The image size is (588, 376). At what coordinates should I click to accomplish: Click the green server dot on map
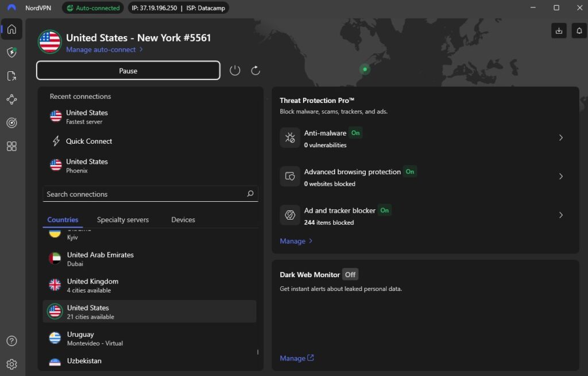365,69
